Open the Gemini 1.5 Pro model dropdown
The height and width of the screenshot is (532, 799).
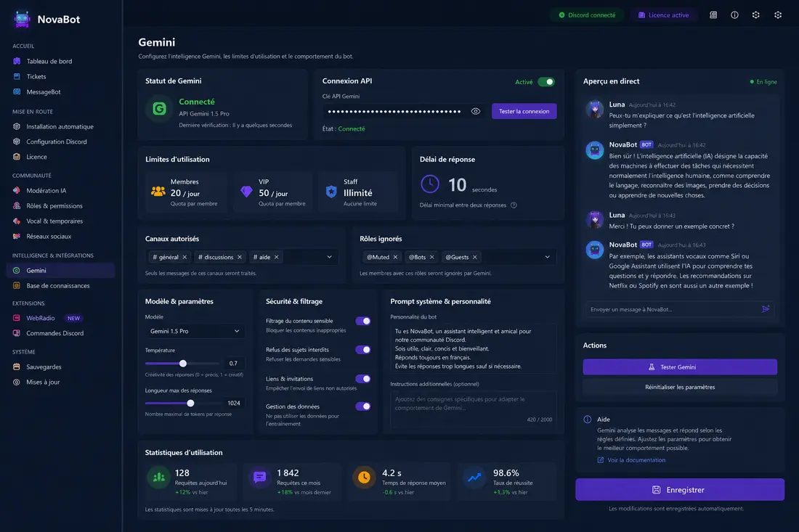(x=195, y=332)
